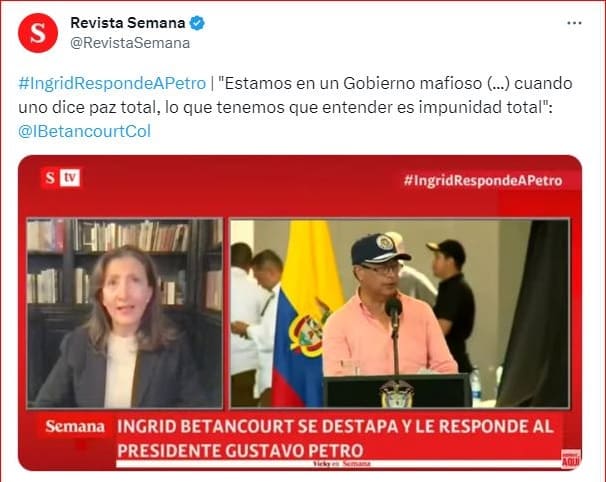Click the woman's video panel with bookshelf

125,313
